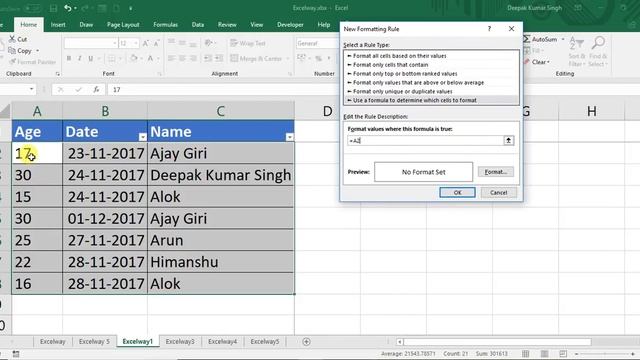Select the cell containing Himanshu
The width and height of the screenshot is (640, 360).
coord(220,262)
